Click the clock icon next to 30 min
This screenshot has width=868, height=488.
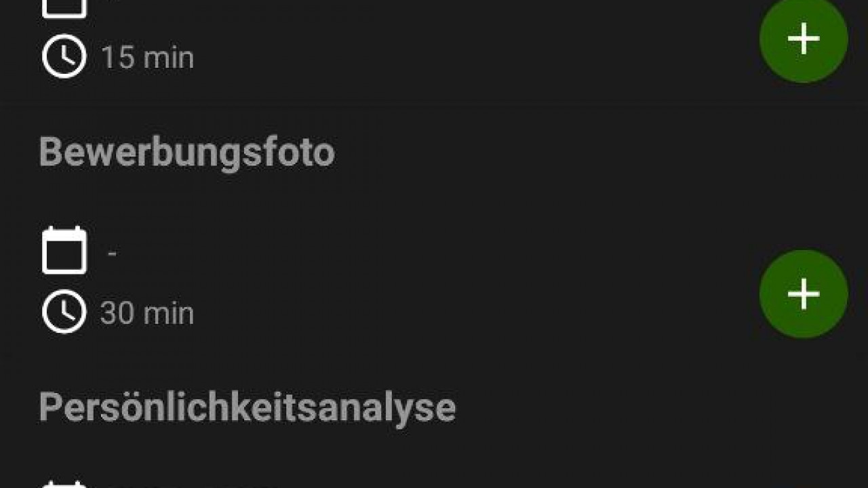click(64, 312)
